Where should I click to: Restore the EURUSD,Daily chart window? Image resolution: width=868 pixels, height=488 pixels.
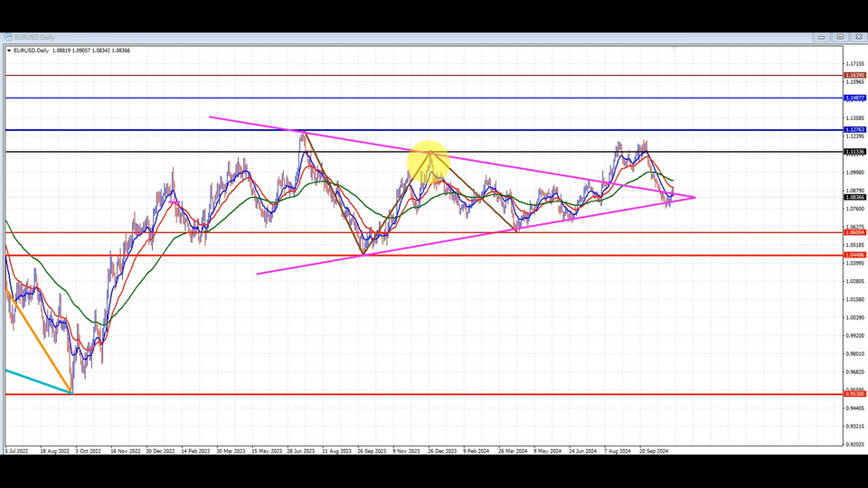pyautogui.click(x=840, y=37)
